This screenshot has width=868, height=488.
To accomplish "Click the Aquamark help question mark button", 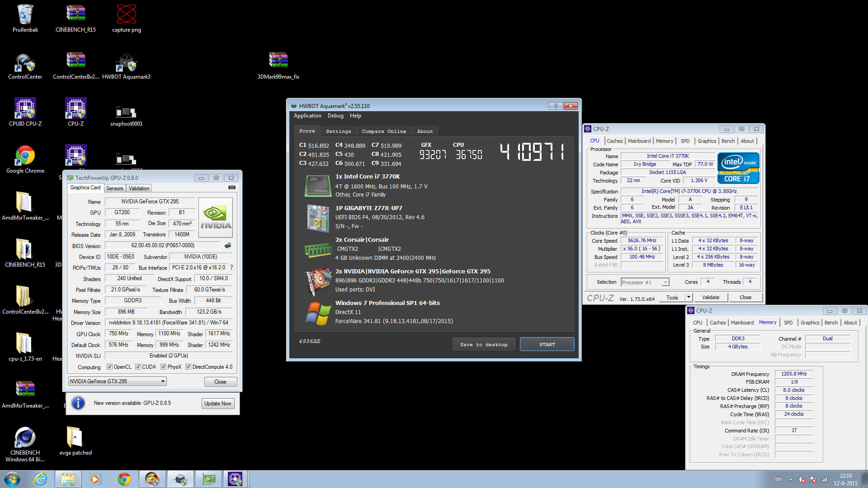I will (x=556, y=106).
